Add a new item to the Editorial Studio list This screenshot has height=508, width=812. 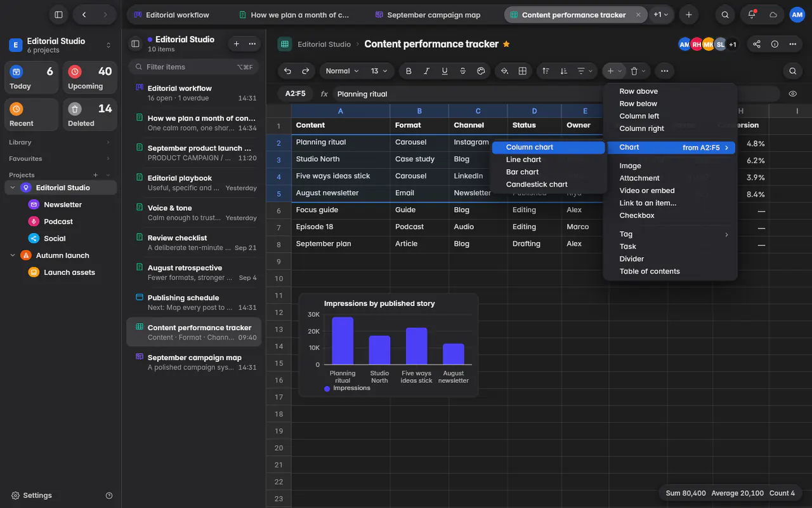click(237, 44)
